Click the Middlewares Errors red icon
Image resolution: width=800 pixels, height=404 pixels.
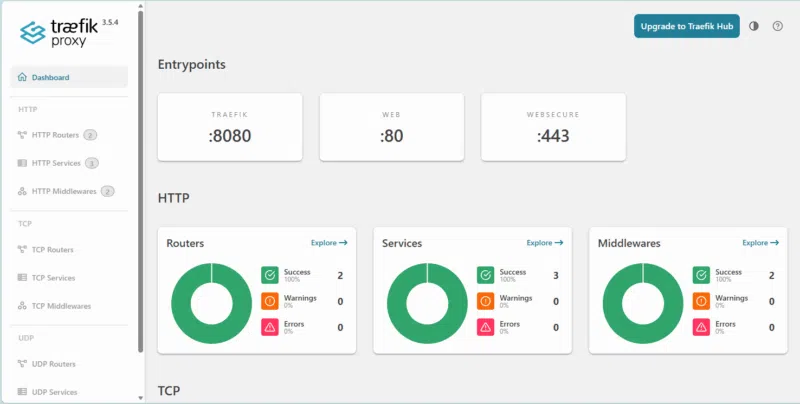[x=702, y=327]
